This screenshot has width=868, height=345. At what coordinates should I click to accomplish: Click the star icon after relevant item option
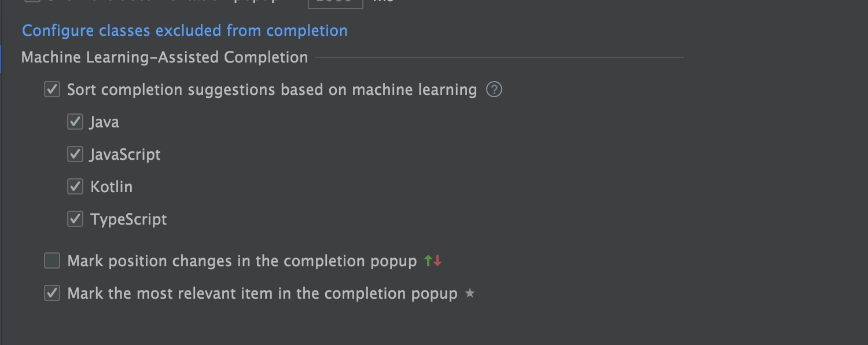coord(470,293)
